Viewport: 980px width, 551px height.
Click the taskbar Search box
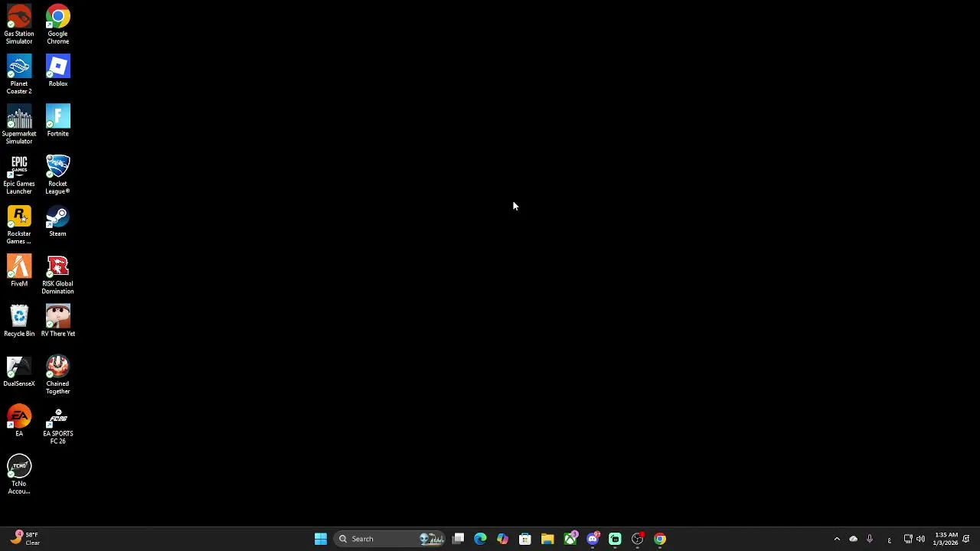[x=390, y=539]
